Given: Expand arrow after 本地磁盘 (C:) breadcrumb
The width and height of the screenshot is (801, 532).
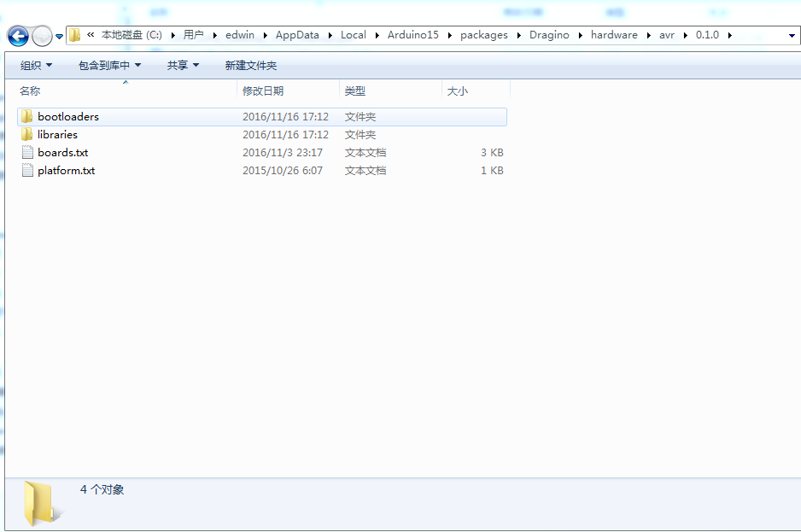Looking at the screenshot, I should [172, 35].
